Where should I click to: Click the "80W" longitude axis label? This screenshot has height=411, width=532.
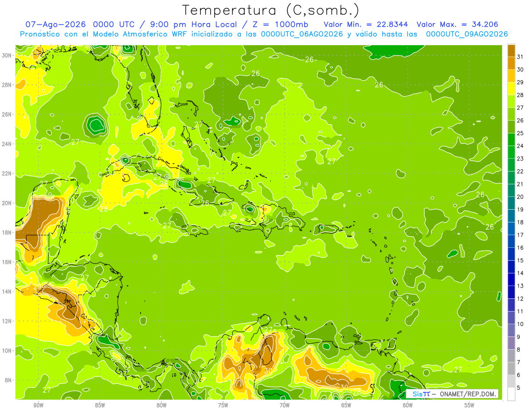click(161, 405)
